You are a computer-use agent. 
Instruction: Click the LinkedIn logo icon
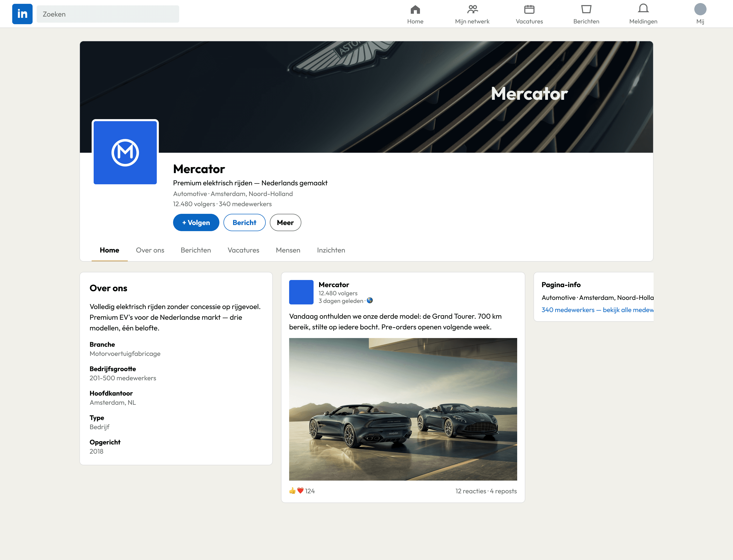[22, 14]
